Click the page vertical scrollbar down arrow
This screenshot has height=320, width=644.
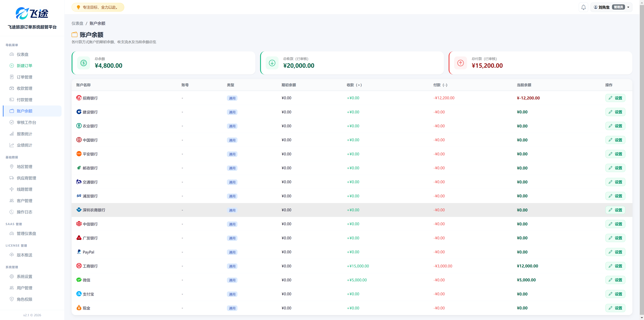(642, 318)
